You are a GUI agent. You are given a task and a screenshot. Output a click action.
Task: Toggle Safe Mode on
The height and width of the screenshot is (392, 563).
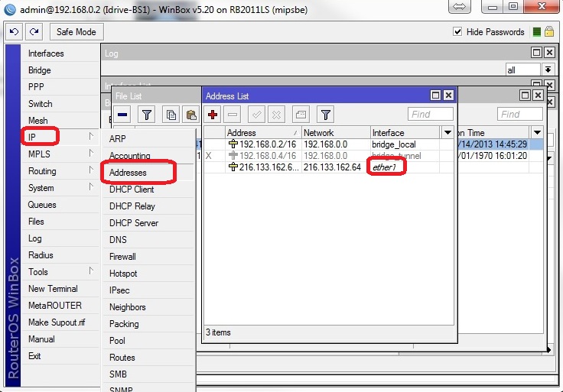point(76,32)
